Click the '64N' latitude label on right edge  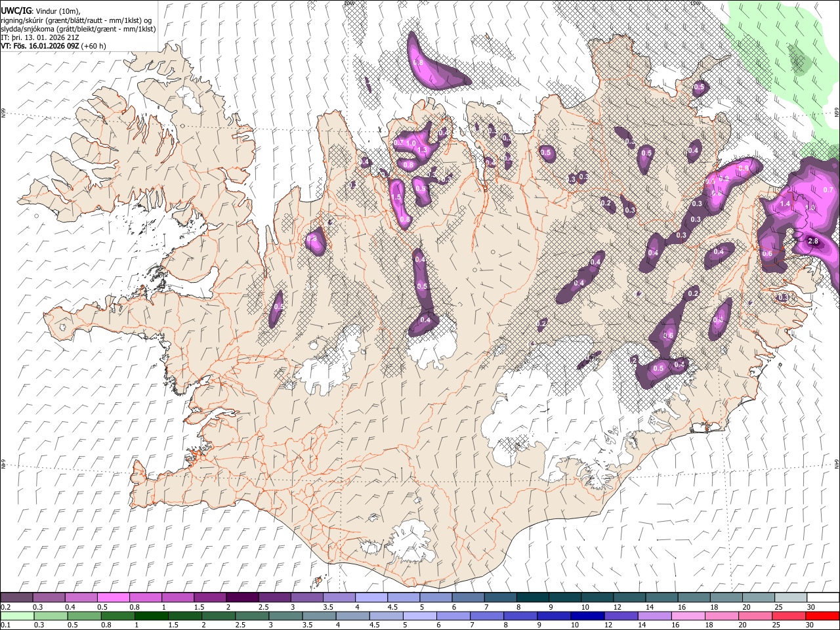point(837,463)
